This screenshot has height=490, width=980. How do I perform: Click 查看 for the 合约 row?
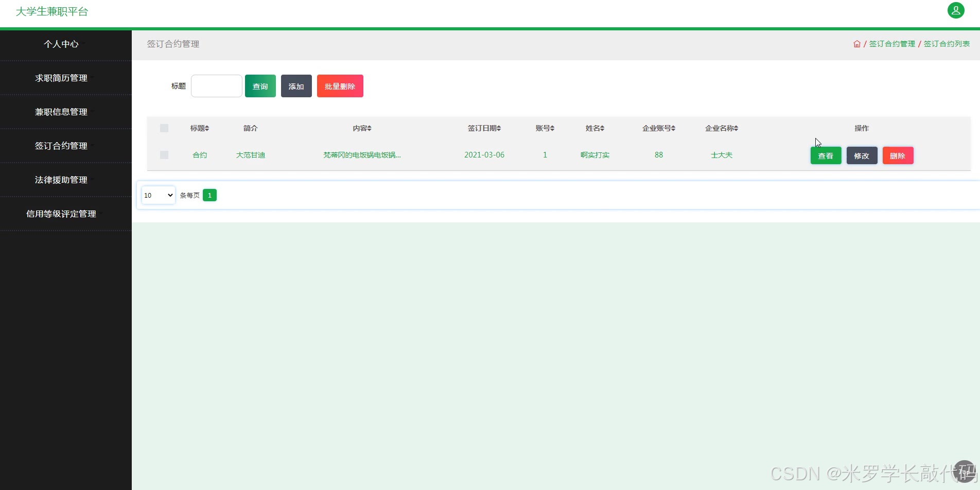pos(826,155)
